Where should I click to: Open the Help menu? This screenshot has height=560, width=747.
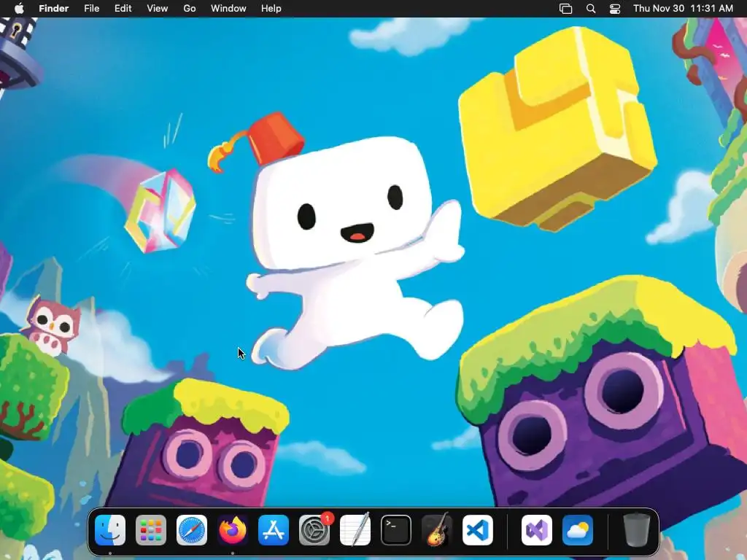[x=271, y=9]
